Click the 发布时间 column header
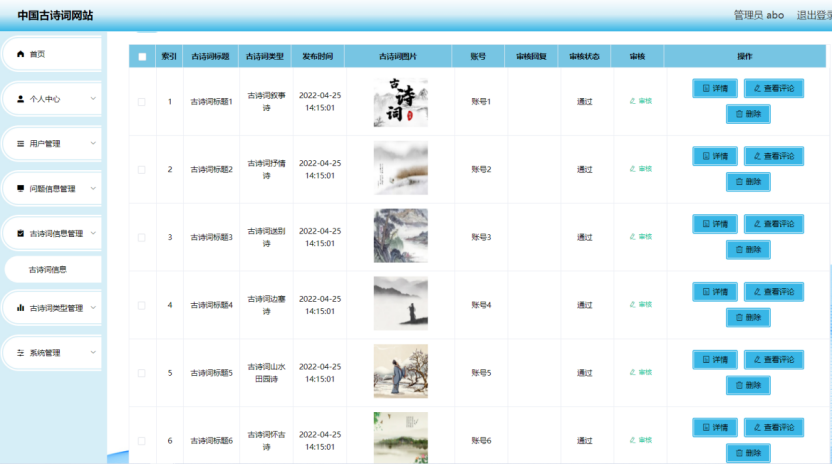832x464 pixels. (x=317, y=56)
